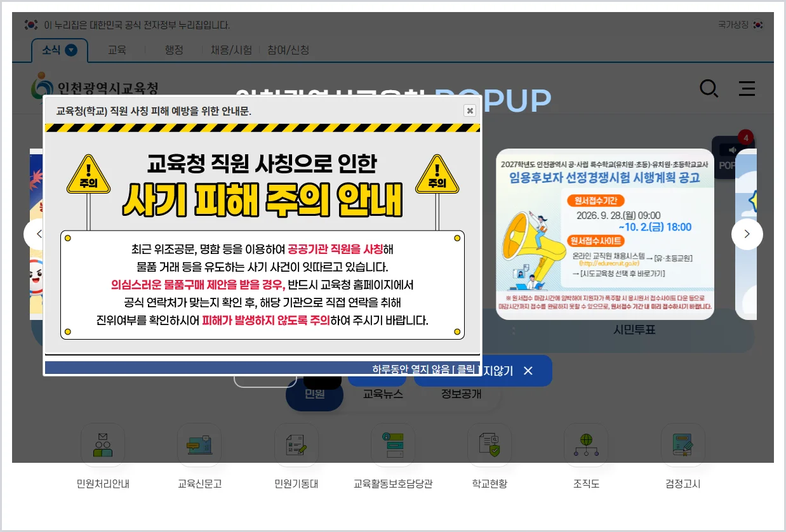Click the 사기 피해 주의 안내 popup image
Viewport: 786px width, 532px height.
(x=262, y=239)
